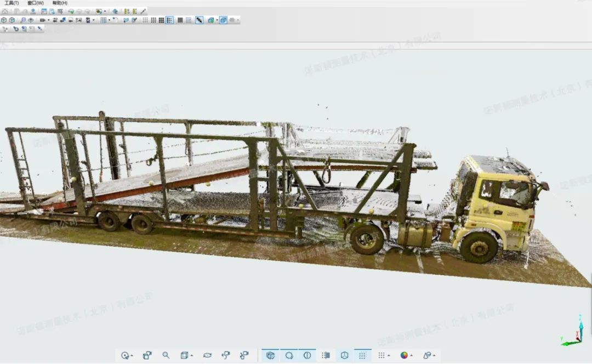Toggle the highlighted mixed-dots point display icon
592x364 pixels.
coord(169,20)
